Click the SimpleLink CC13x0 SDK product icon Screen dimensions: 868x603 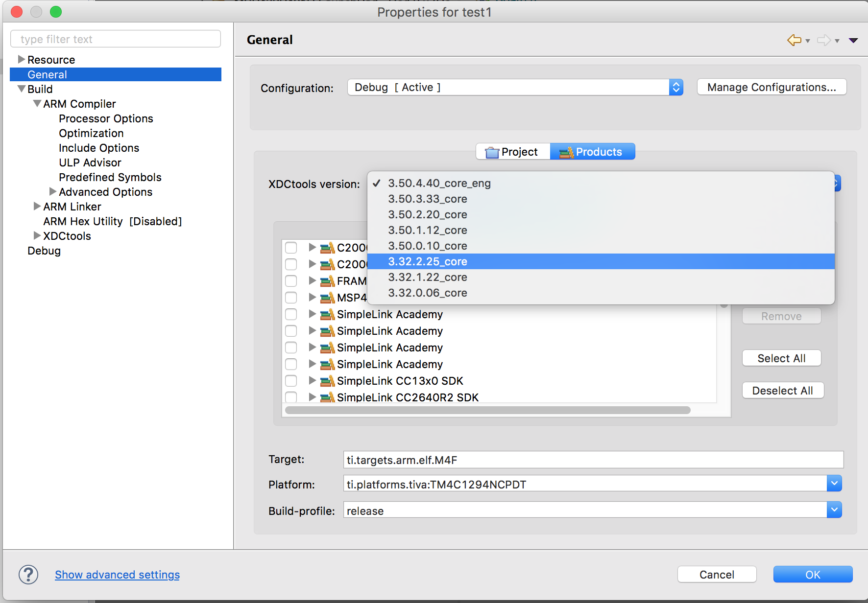click(x=327, y=381)
